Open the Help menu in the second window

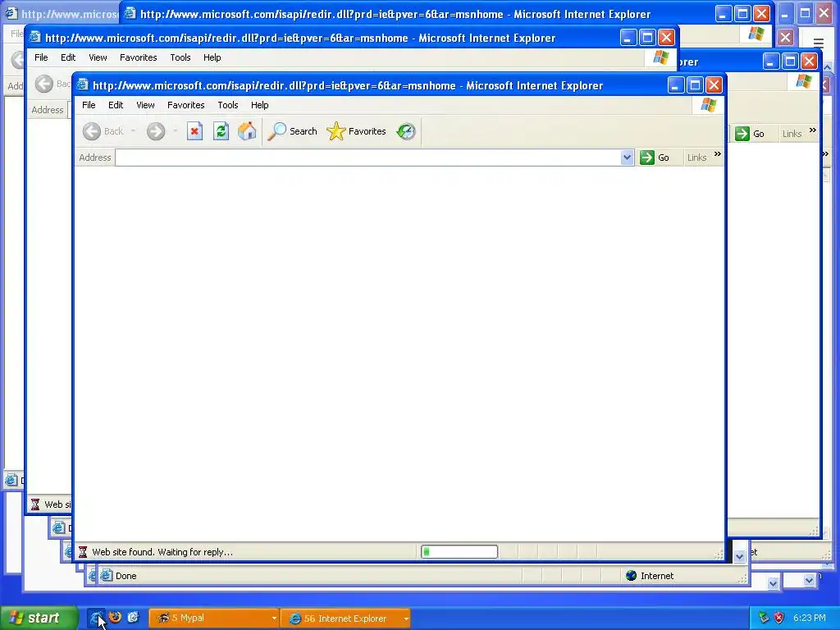click(x=212, y=57)
